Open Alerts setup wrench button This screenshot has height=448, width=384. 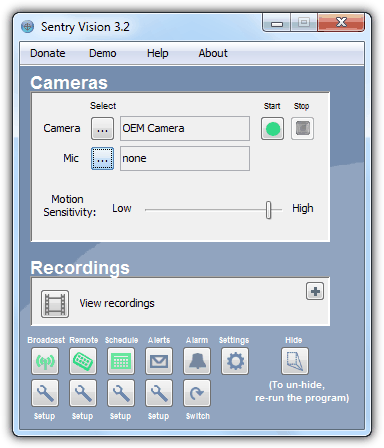159,393
